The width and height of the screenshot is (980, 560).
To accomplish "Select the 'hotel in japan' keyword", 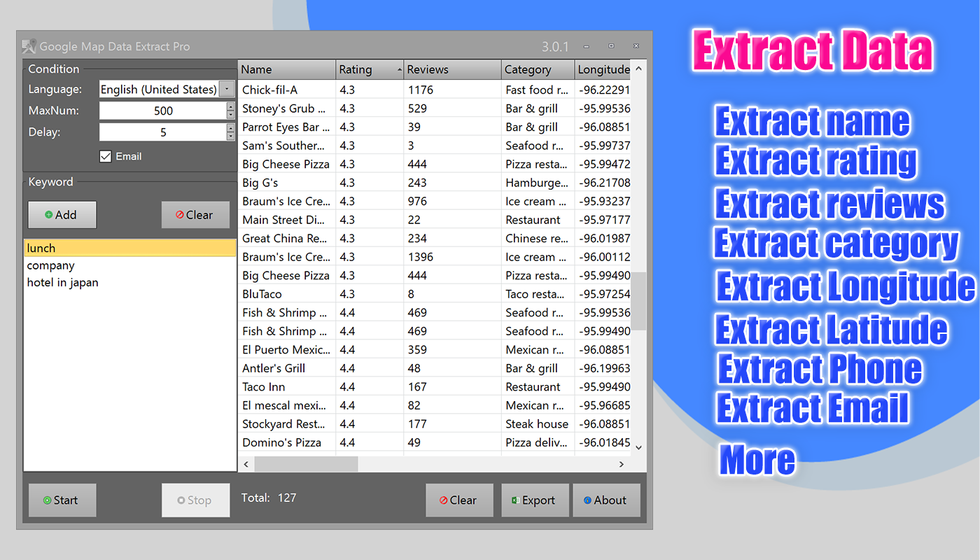I will [x=130, y=283].
